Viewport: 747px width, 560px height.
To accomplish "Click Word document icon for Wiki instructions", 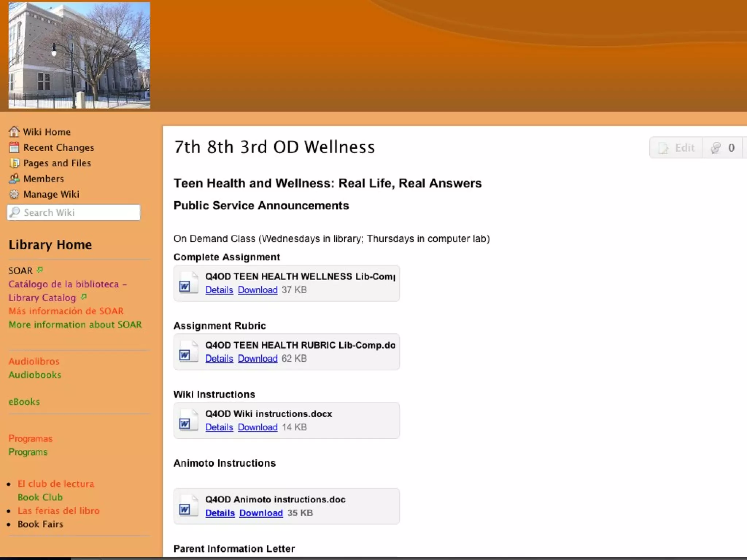I will pyautogui.click(x=188, y=420).
